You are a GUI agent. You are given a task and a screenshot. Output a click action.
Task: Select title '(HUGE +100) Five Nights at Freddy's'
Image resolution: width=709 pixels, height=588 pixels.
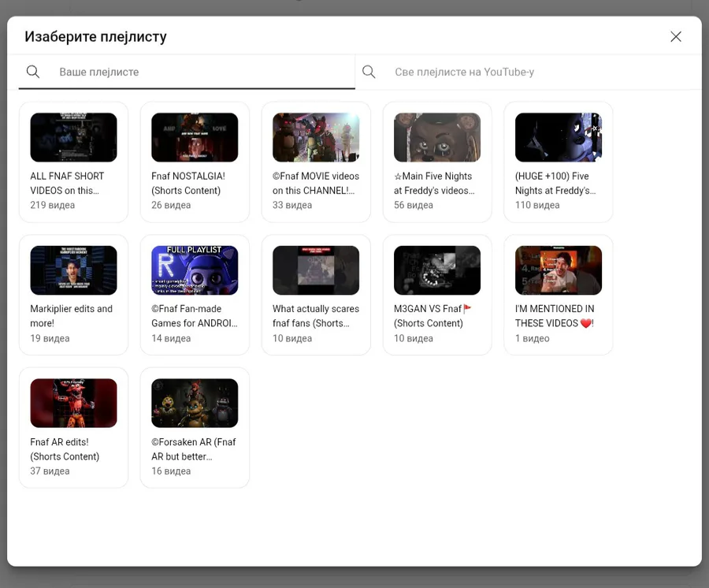pyautogui.click(x=555, y=183)
